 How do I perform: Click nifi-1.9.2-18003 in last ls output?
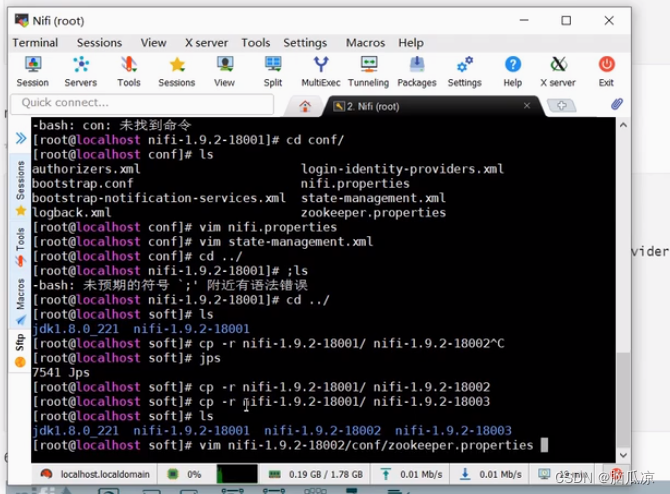click(x=453, y=430)
